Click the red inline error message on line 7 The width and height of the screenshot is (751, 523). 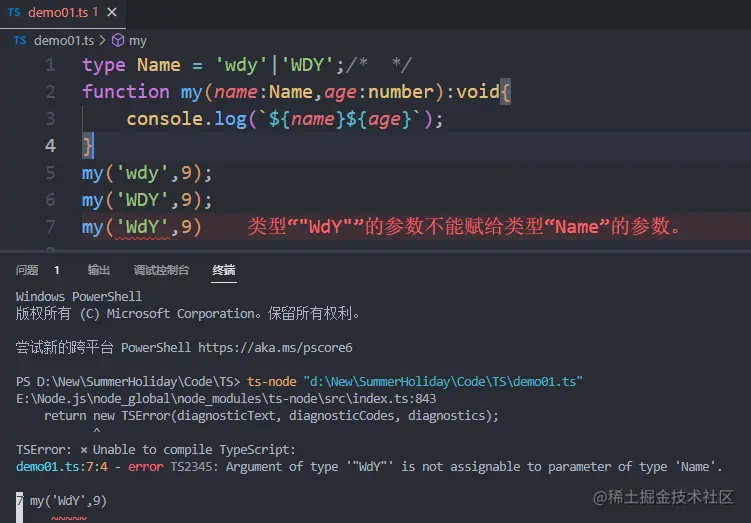click(x=464, y=226)
